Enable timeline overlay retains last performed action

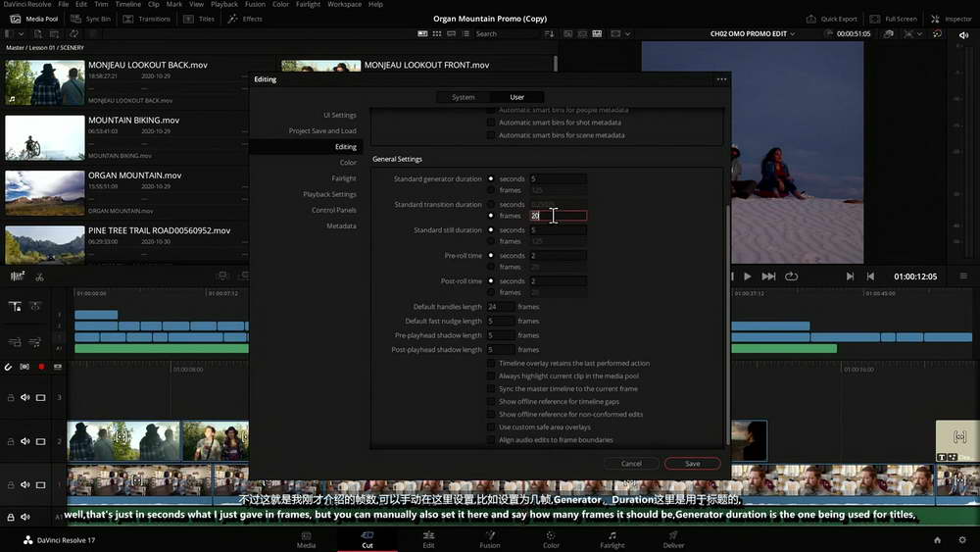[x=491, y=363]
